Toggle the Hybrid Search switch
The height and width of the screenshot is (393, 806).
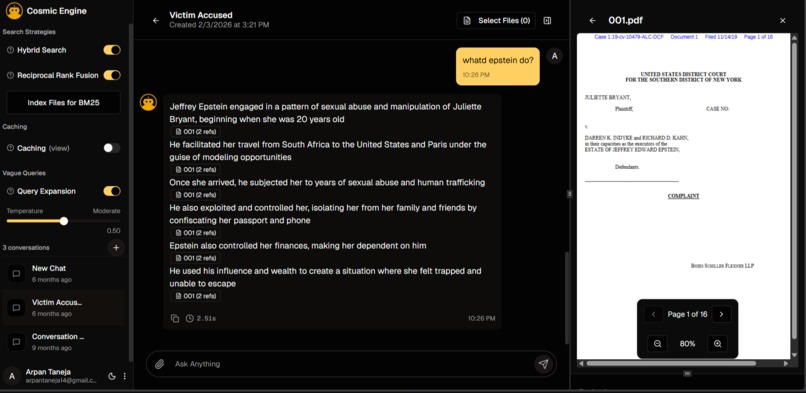tap(112, 50)
